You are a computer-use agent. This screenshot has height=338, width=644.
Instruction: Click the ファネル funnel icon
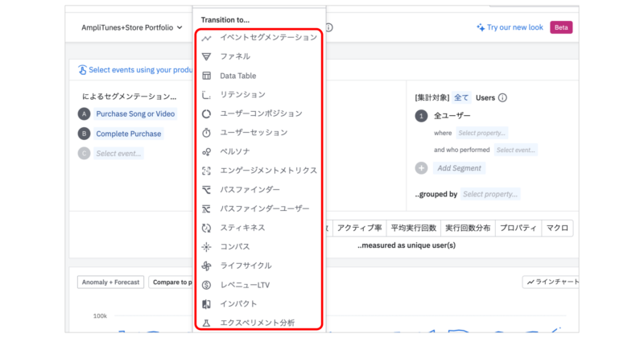pyautogui.click(x=207, y=56)
